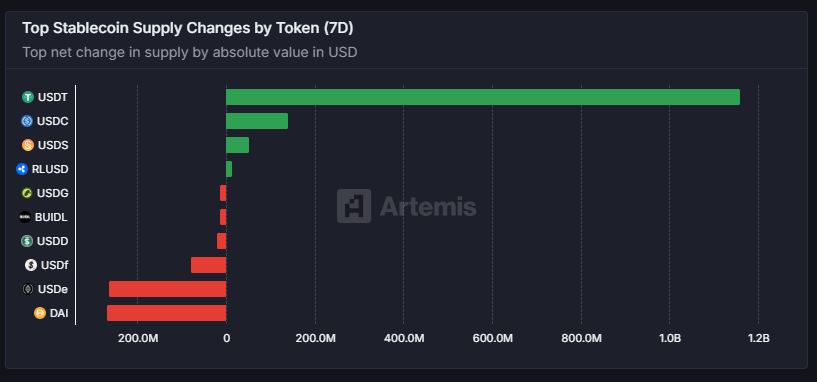817x382 pixels.
Task: Click the USDD token icon
Action: tap(27, 241)
